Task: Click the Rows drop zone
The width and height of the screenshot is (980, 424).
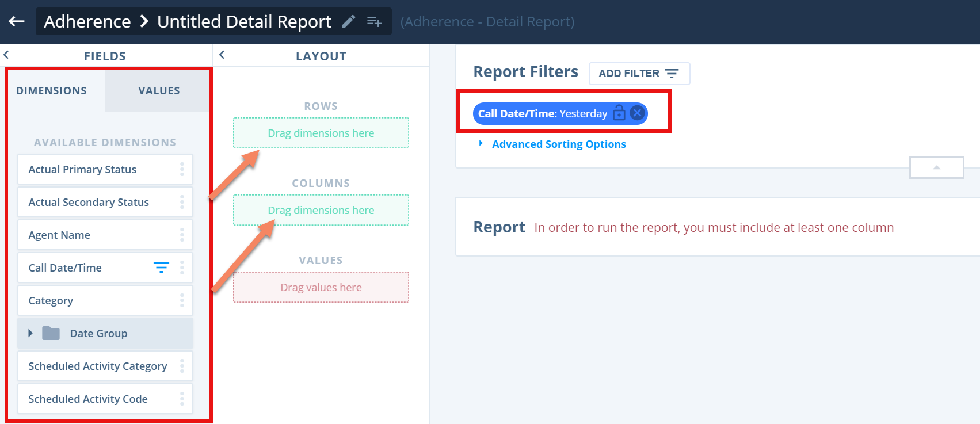Action: [321, 133]
